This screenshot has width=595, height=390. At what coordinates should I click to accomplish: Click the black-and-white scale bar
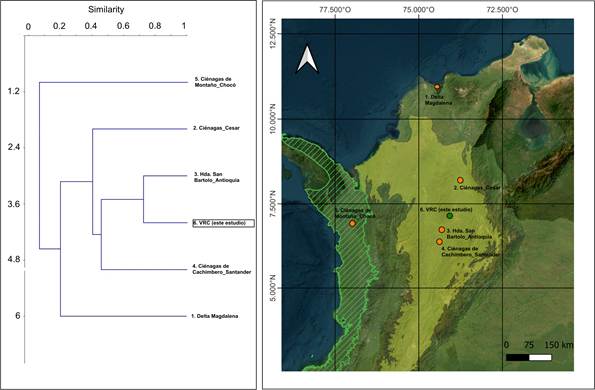[x=529, y=357]
